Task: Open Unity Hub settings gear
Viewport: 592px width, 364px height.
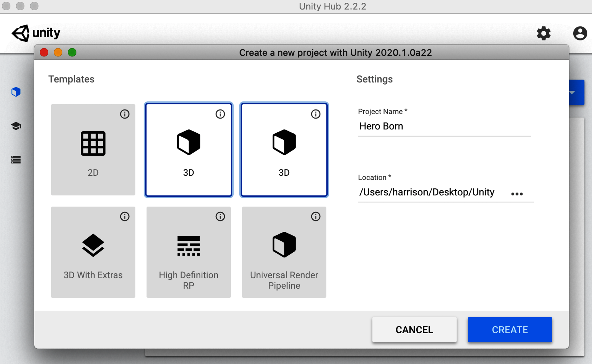Action: tap(543, 33)
